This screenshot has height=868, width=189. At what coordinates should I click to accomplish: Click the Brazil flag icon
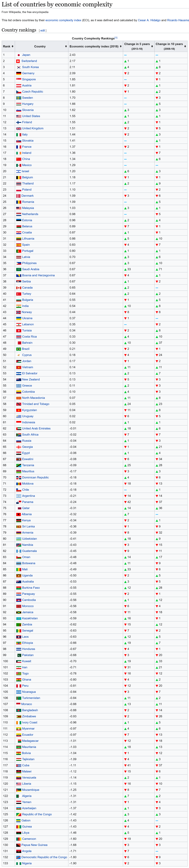[19, 349]
